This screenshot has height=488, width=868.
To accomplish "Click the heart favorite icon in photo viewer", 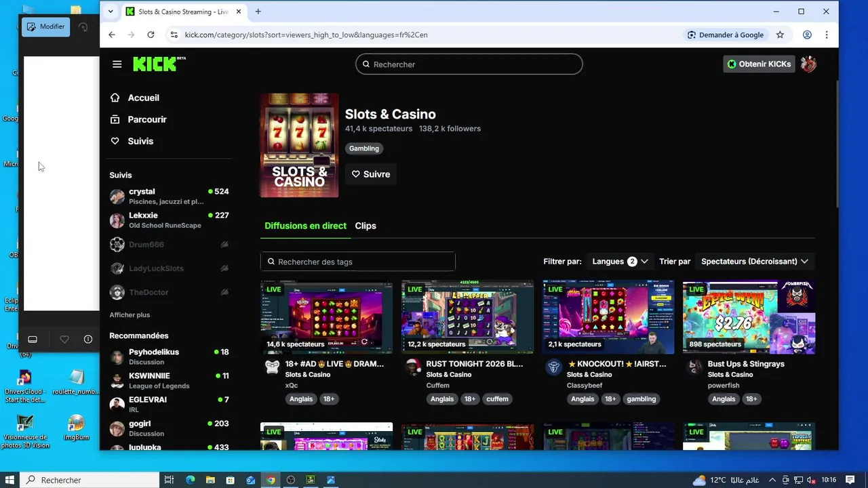I will tap(64, 340).
